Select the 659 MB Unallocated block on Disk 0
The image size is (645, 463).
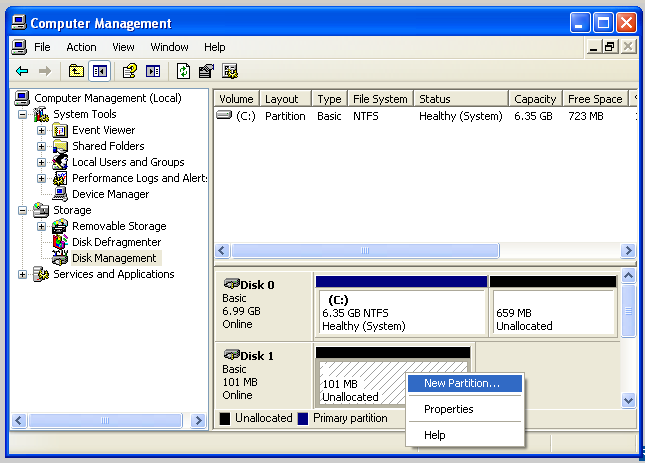(552, 313)
